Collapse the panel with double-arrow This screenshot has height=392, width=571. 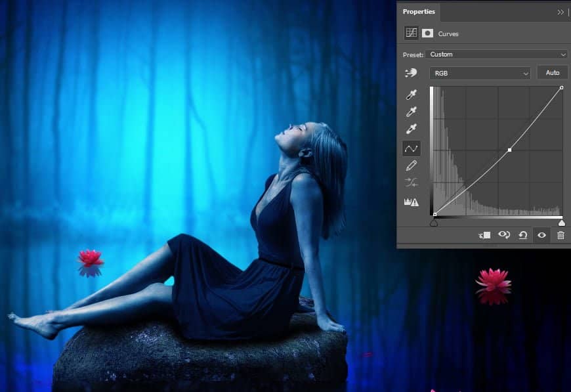pyautogui.click(x=560, y=12)
